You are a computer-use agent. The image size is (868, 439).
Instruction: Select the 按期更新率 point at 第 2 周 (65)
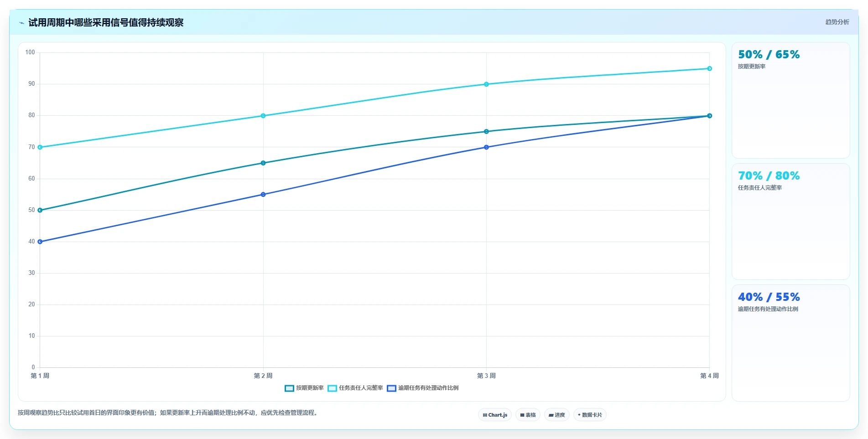[x=263, y=163]
